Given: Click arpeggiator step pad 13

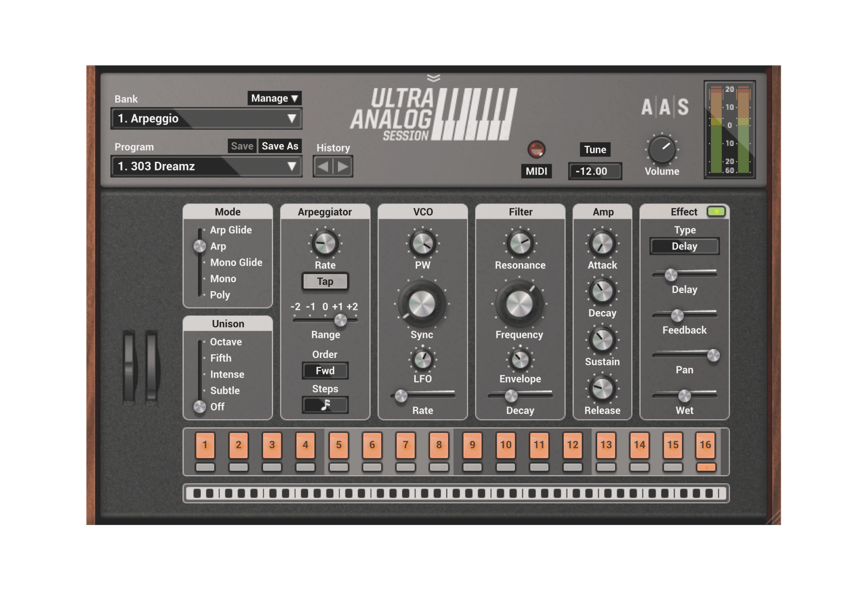Looking at the screenshot, I should [x=606, y=445].
